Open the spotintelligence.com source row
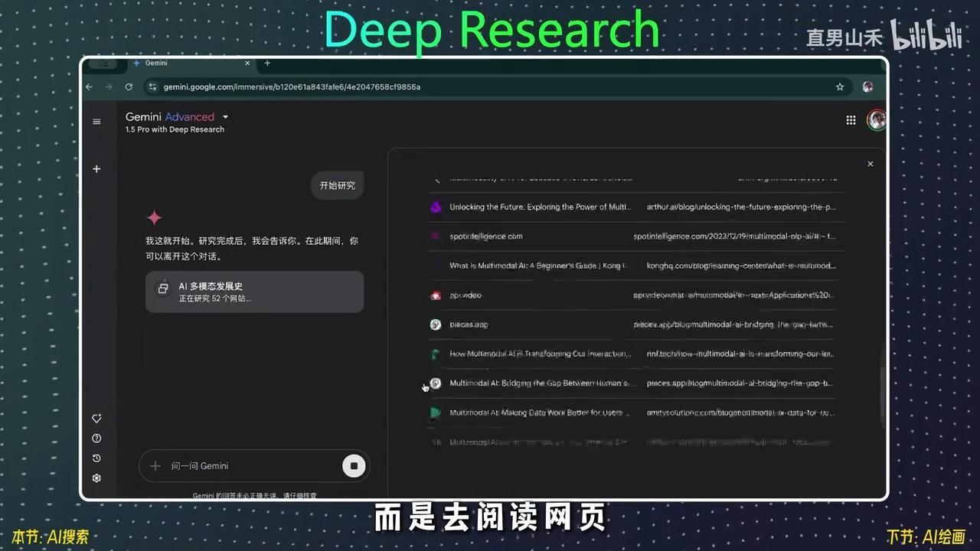 click(x=637, y=236)
